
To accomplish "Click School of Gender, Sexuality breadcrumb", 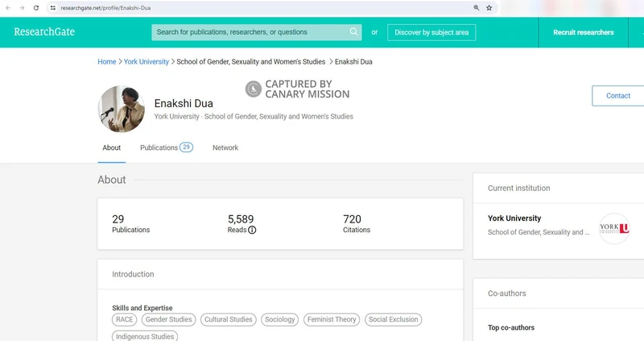I will [251, 62].
